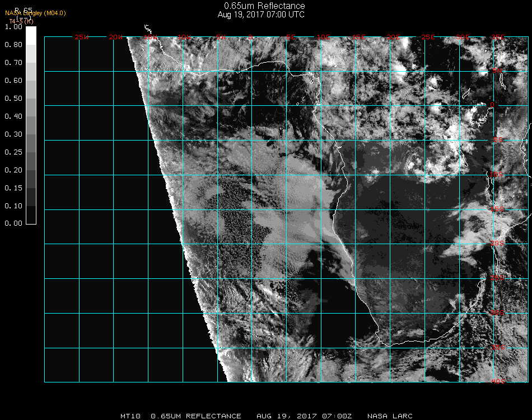Click the 'NASA LARC' footer credit

coord(390,416)
